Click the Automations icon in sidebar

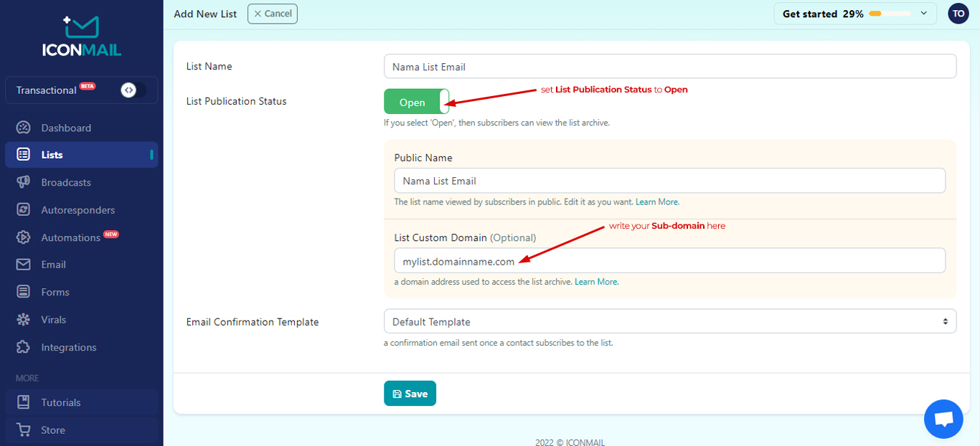24,237
